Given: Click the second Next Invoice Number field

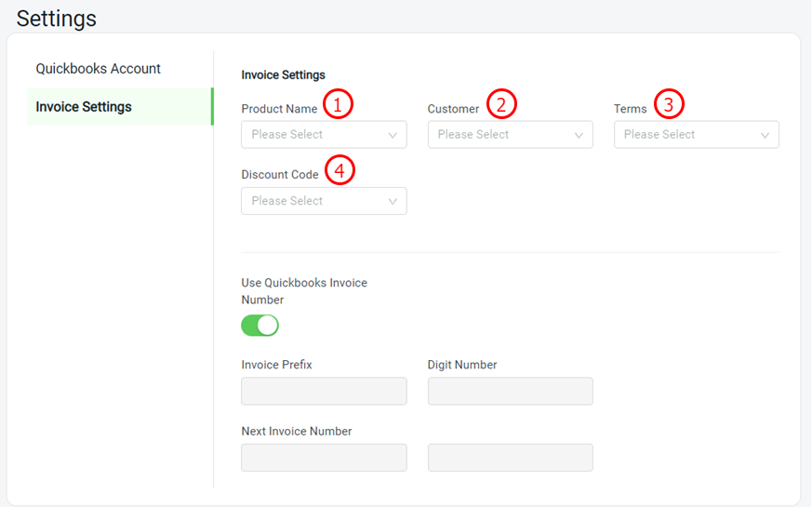Looking at the screenshot, I should point(510,457).
